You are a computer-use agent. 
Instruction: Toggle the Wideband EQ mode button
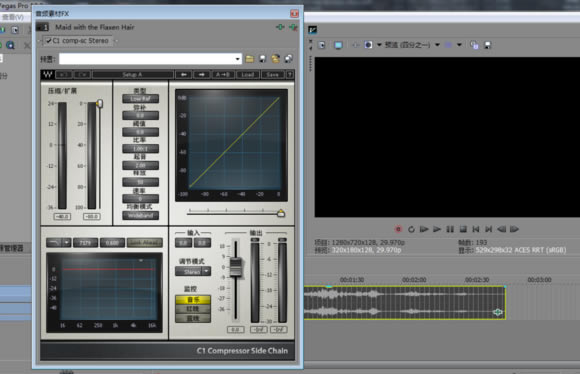141,215
